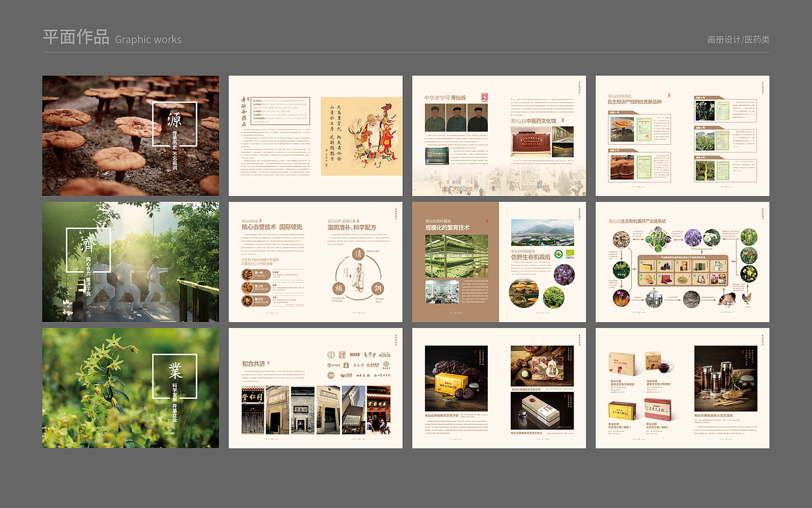Open the spread with the yellow box and dark lingzhi
Screen dimensions: 812x508
499,388
